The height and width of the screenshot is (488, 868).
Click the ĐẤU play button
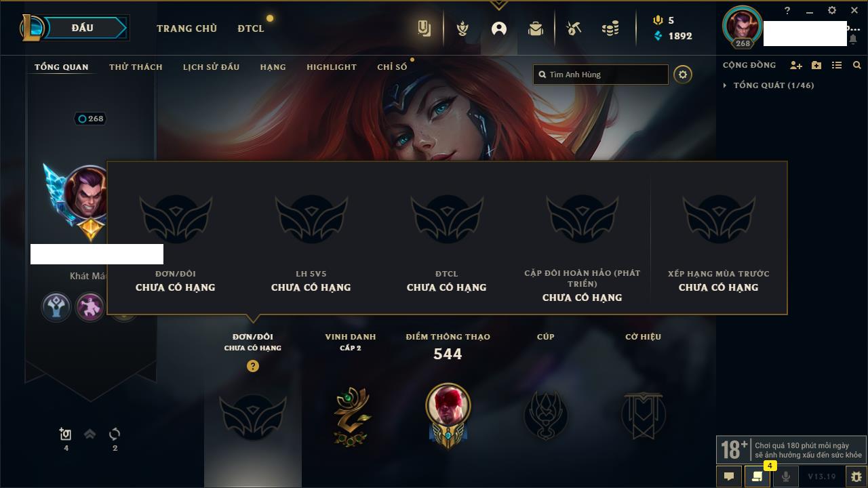[x=82, y=28]
